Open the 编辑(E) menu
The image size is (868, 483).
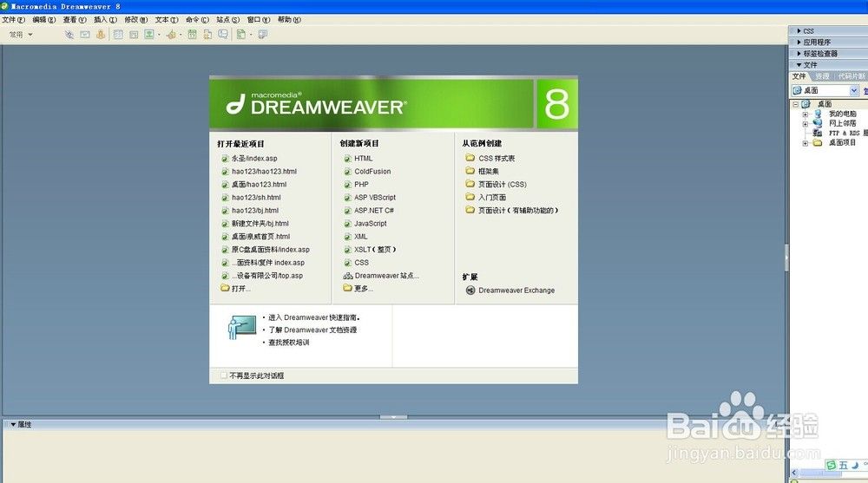(43, 19)
